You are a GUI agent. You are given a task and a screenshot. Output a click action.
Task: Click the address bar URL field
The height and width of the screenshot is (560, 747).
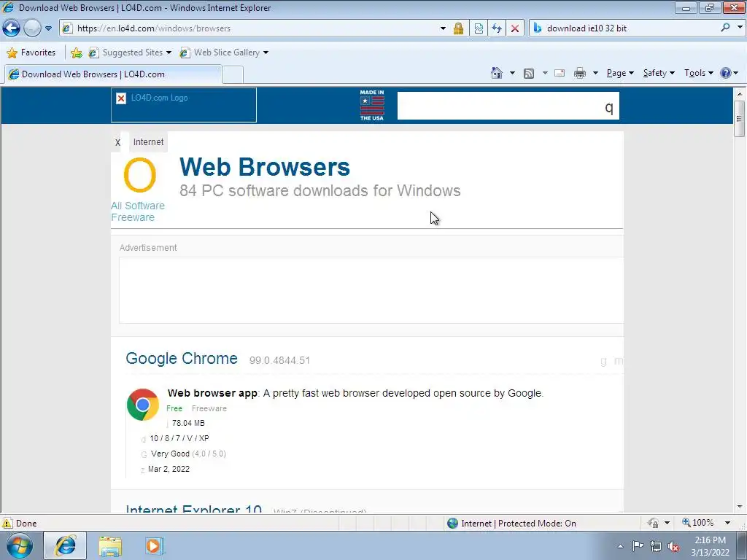255,28
